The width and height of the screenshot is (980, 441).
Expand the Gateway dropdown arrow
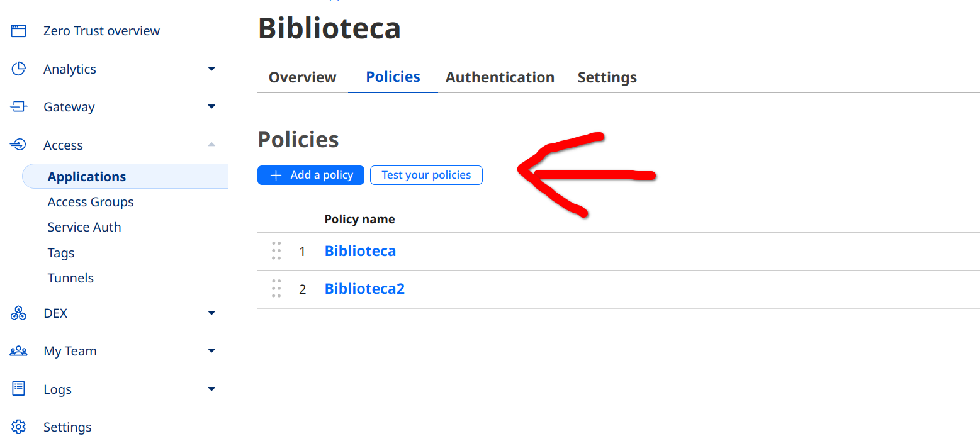pyautogui.click(x=211, y=107)
